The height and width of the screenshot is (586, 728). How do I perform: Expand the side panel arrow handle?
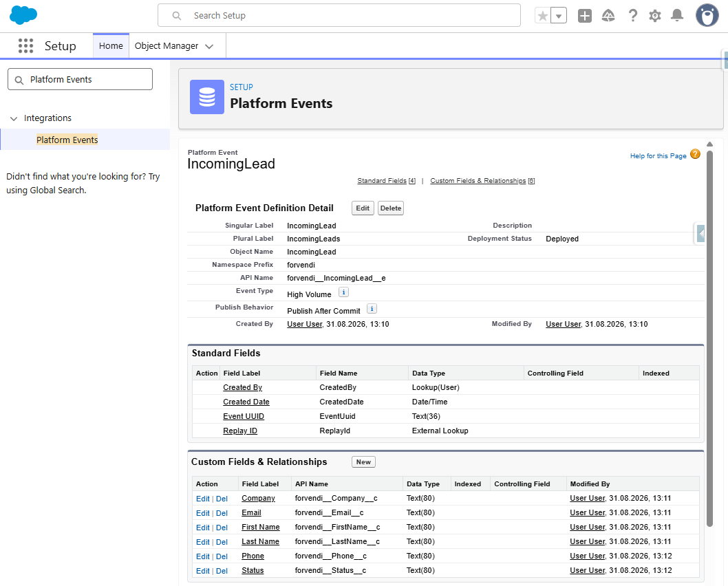pos(700,233)
